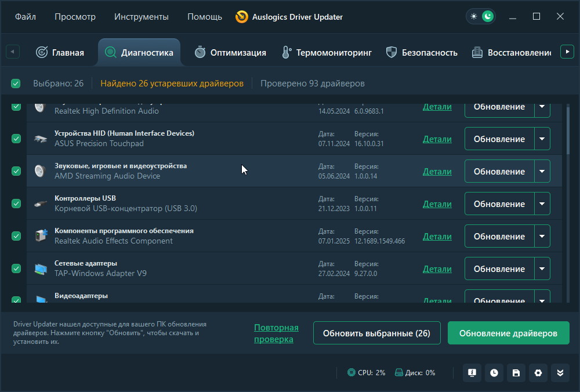Switch to the Термомониторинг tab

pyautogui.click(x=327, y=53)
